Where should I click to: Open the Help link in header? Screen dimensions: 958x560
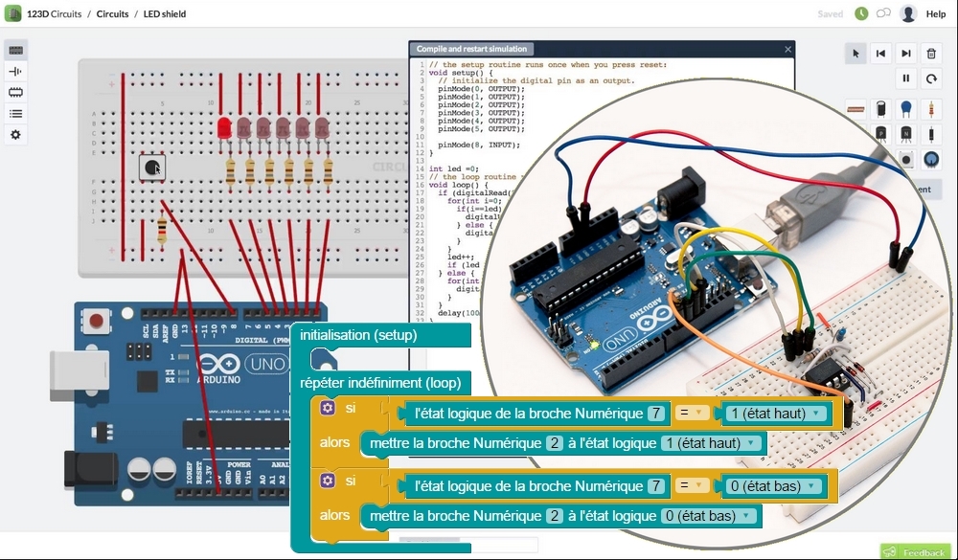point(935,13)
